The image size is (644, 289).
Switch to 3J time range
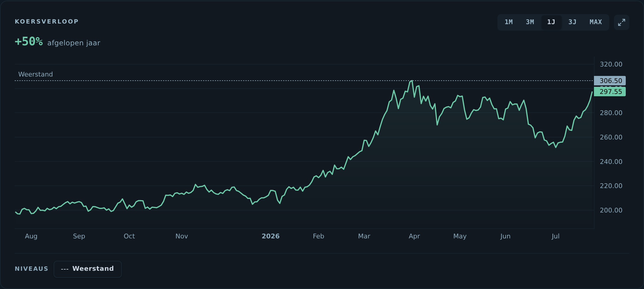point(572,22)
